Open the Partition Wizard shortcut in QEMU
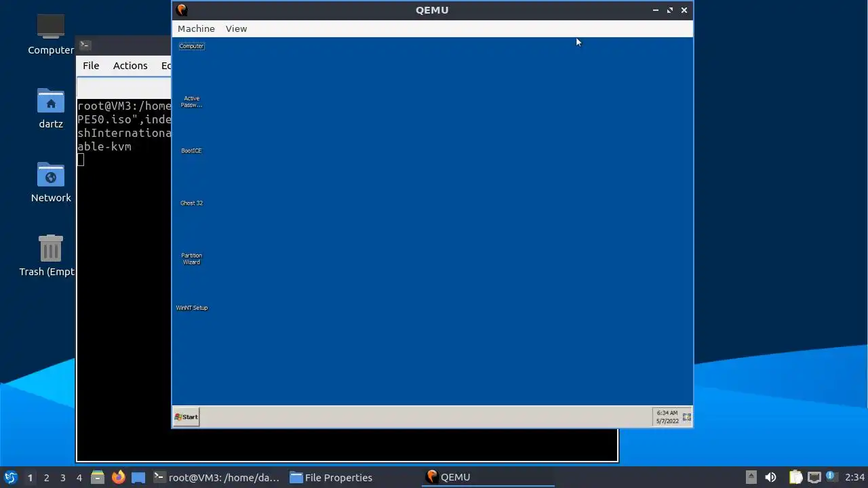868x488 pixels. (191, 259)
